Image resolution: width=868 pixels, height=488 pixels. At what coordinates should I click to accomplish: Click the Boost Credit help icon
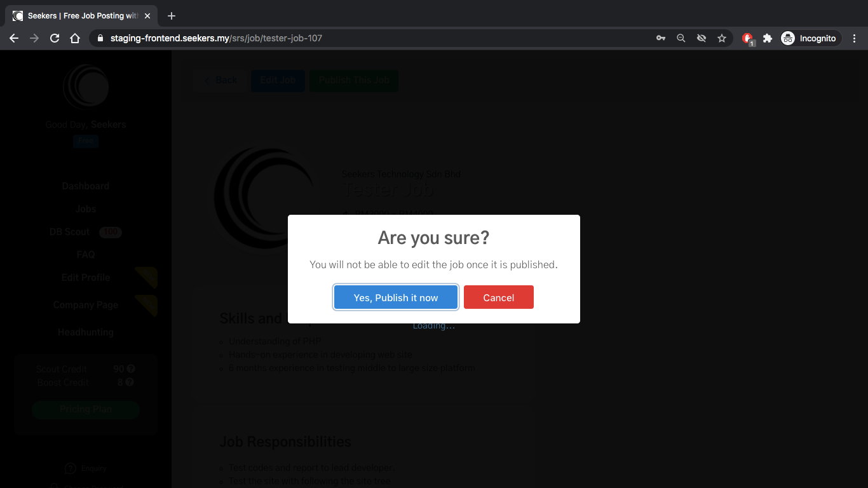(130, 383)
